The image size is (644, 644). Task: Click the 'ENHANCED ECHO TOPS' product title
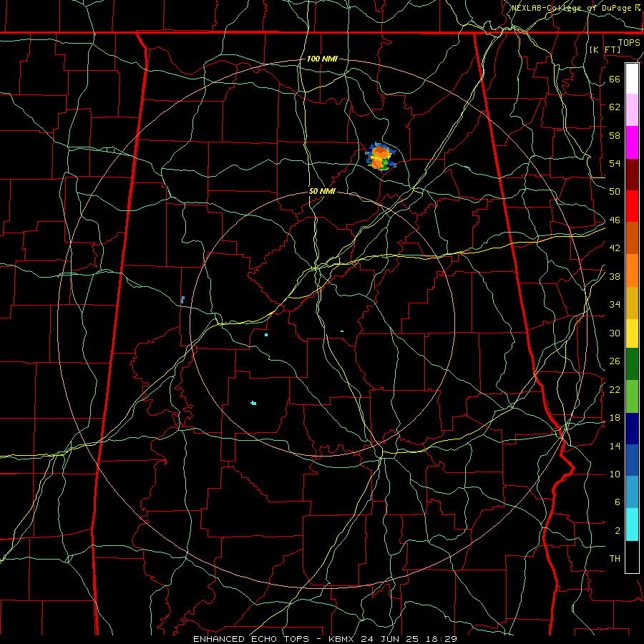tap(250, 639)
